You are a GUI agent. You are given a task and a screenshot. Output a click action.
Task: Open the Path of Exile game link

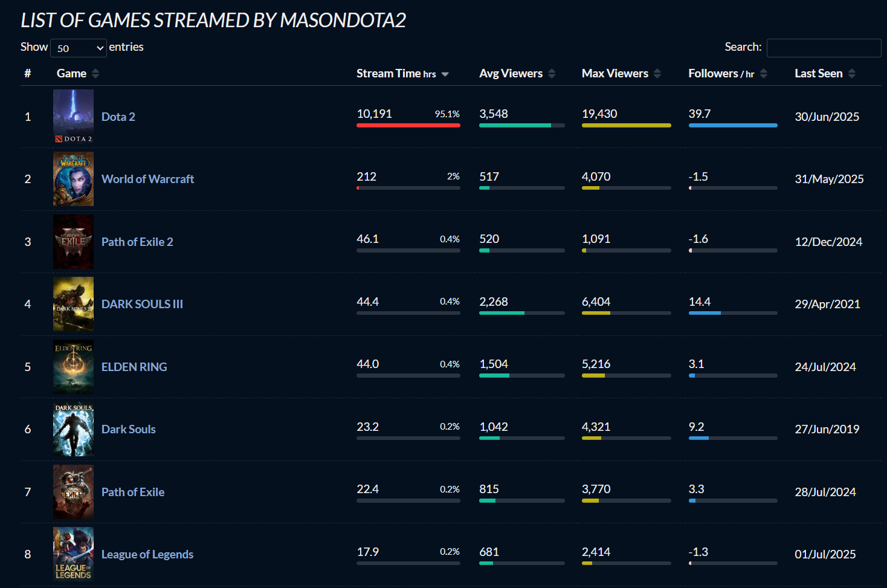point(133,492)
